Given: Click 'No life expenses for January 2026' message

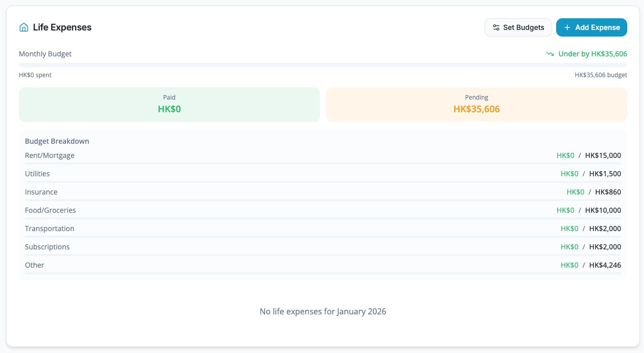Looking at the screenshot, I should pos(323,311).
